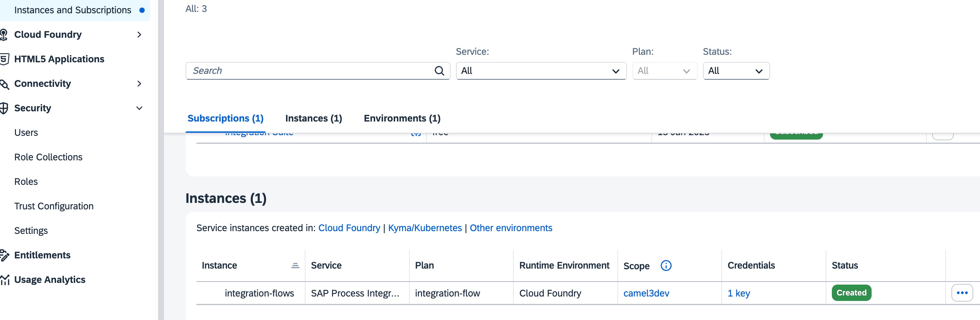Click into the Search input field
Viewport: 980px width, 320px height.
[310, 71]
